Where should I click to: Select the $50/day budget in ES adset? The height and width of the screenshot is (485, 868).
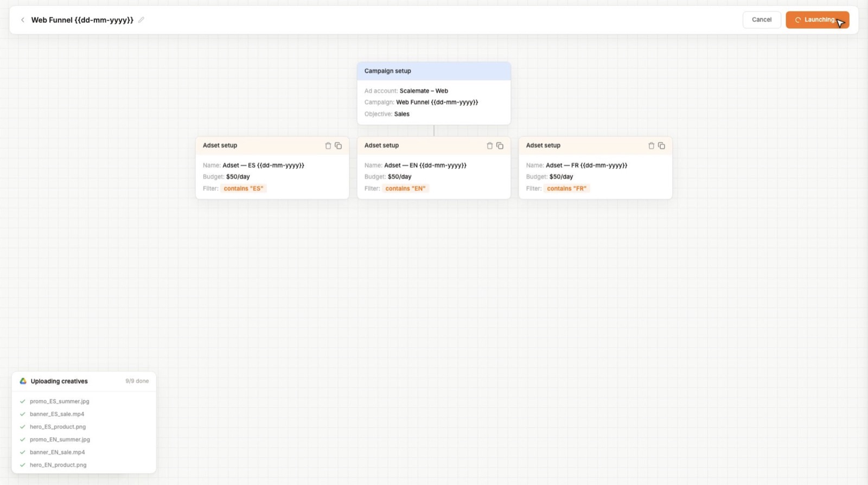(238, 177)
